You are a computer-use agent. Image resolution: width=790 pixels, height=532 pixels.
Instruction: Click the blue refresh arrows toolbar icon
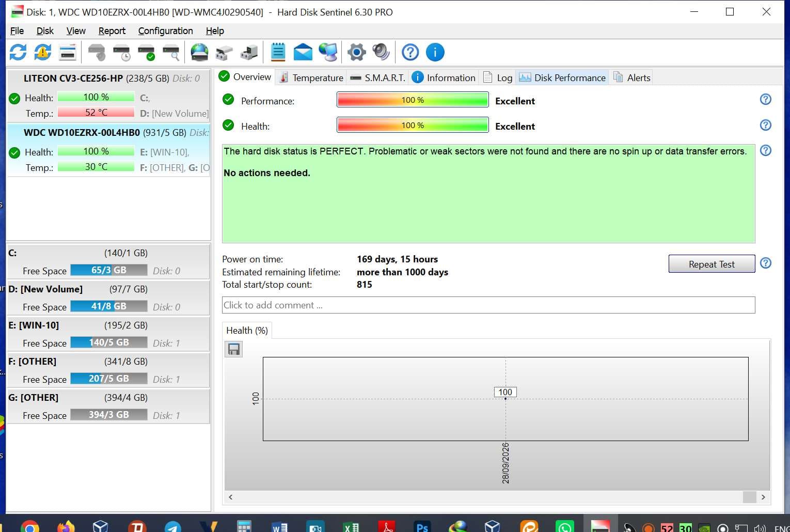coord(18,52)
